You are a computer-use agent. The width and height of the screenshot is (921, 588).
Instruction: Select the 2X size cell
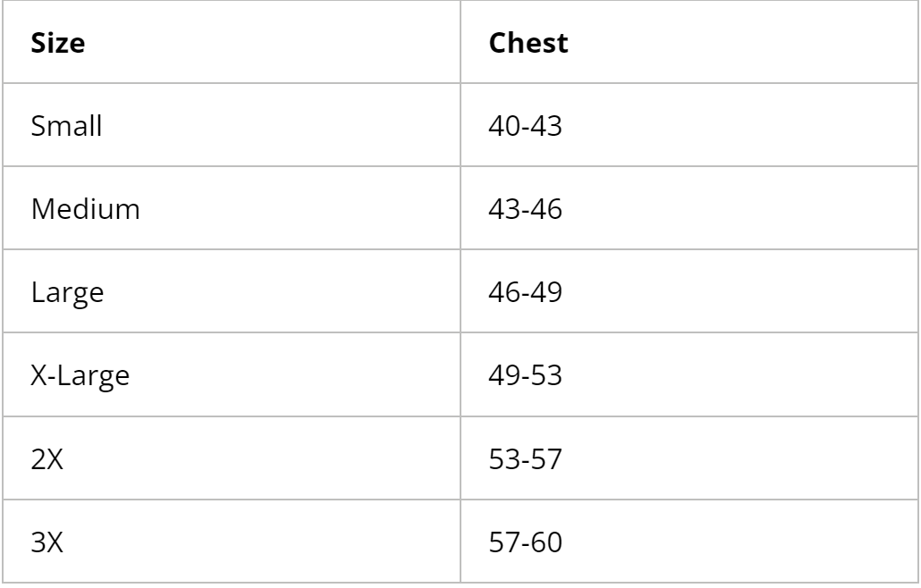tap(47, 458)
